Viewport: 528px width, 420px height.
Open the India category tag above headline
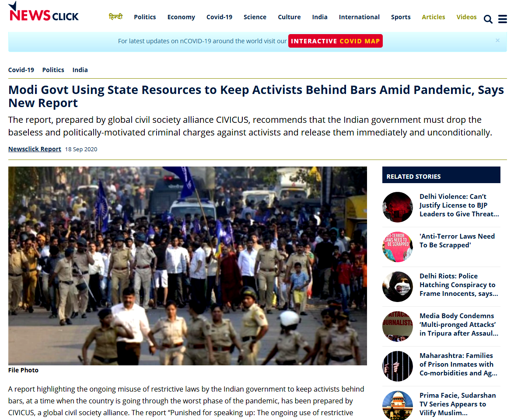pyautogui.click(x=80, y=70)
